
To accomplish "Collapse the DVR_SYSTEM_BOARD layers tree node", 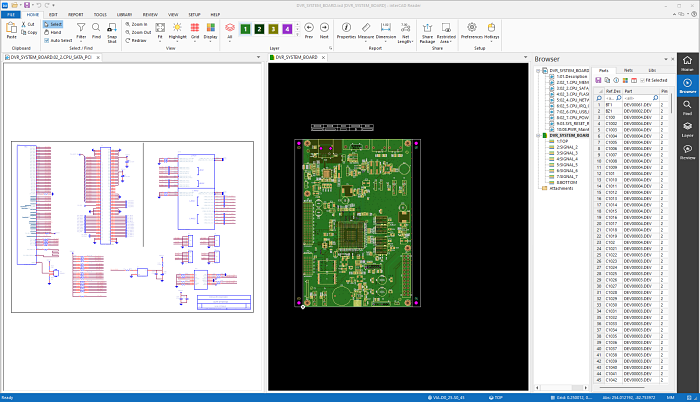I will pos(538,134).
